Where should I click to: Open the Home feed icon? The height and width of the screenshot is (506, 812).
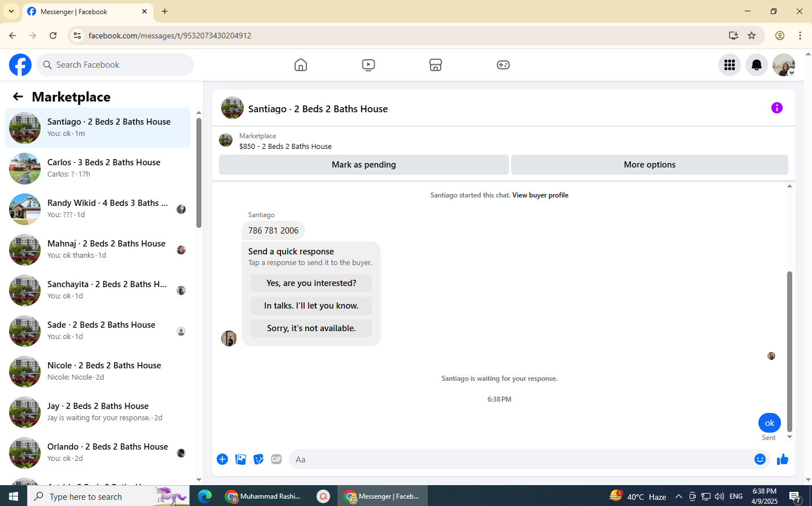click(301, 65)
